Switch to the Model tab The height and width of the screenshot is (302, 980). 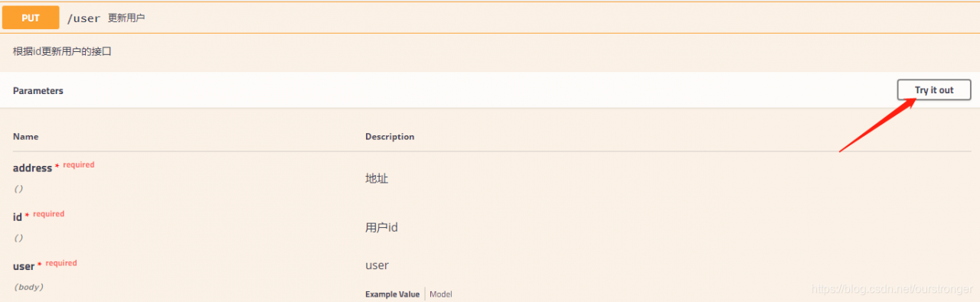pyautogui.click(x=441, y=294)
